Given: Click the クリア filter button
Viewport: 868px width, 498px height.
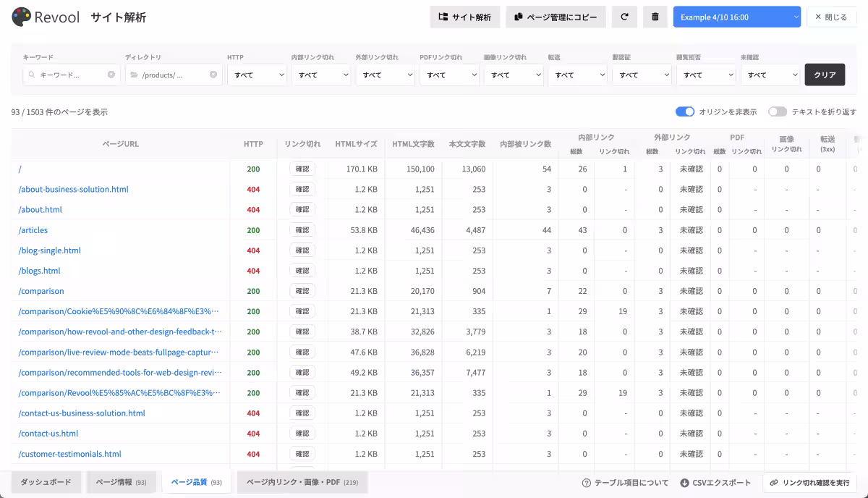Looking at the screenshot, I should (825, 75).
